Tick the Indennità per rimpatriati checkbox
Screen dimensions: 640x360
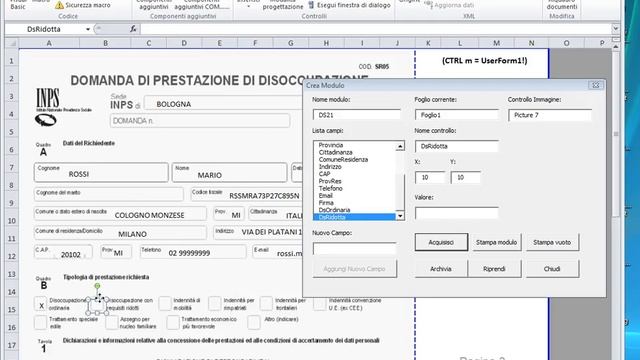pyautogui.click(x=215, y=304)
